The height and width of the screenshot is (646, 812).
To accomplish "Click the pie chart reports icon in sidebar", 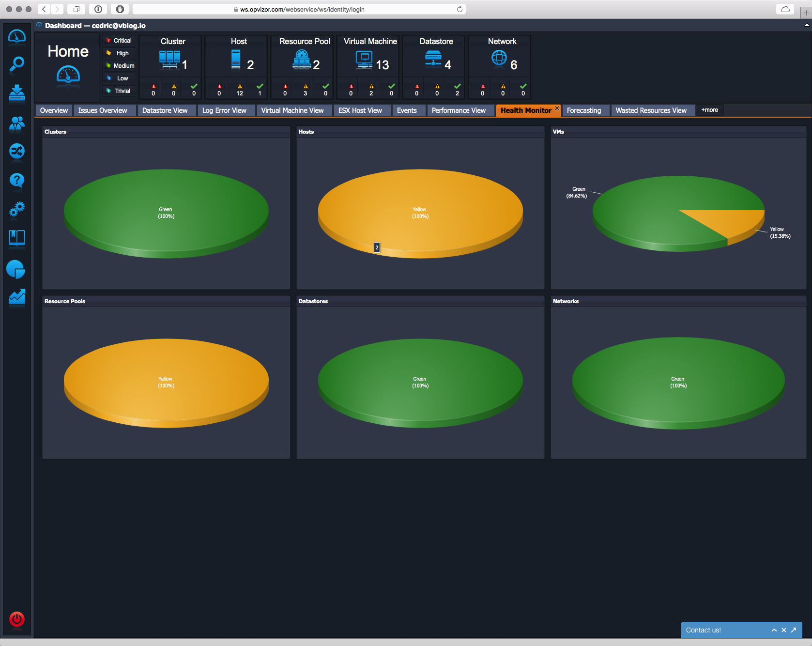I will point(16,269).
